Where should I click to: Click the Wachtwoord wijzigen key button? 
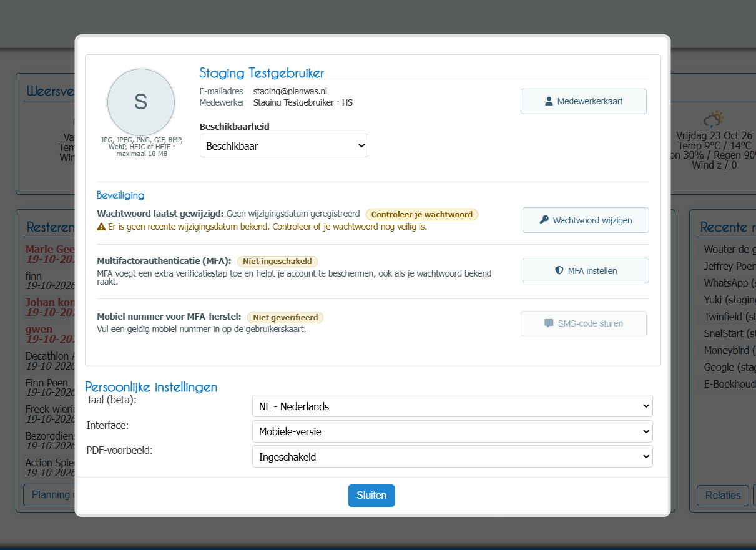point(586,220)
